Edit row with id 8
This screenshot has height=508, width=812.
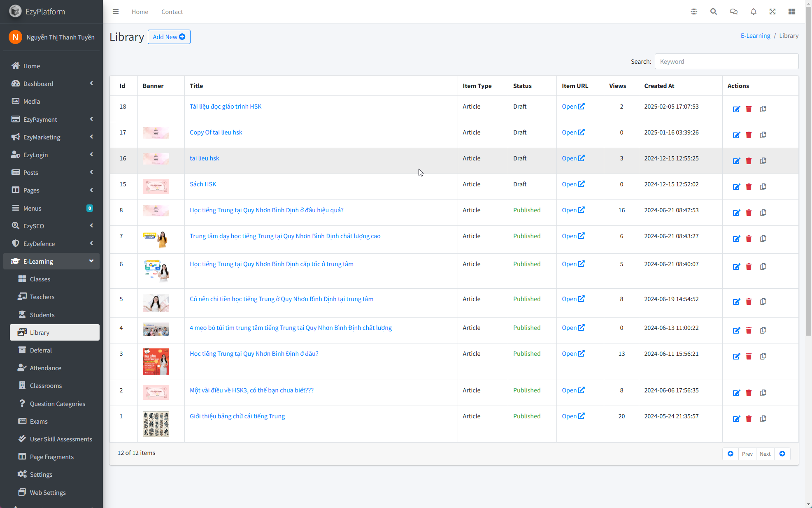(x=736, y=213)
